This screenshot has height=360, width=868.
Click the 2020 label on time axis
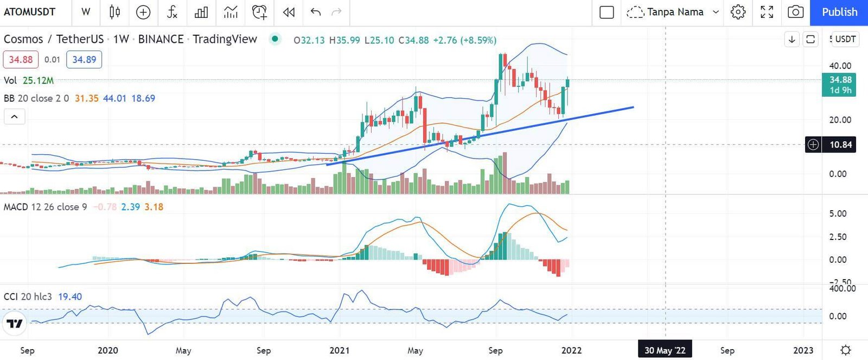[x=107, y=350]
